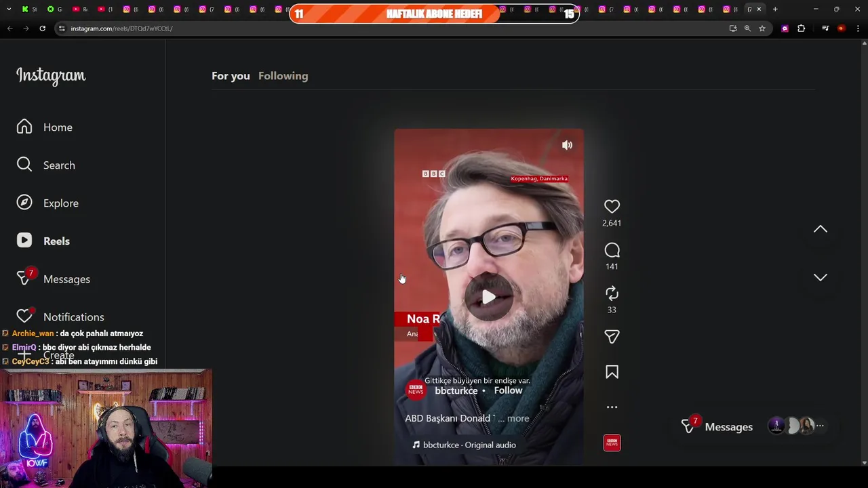This screenshot has height=488, width=868.
Task: Open more options three-dot menu on reel
Action: [612, 407]
